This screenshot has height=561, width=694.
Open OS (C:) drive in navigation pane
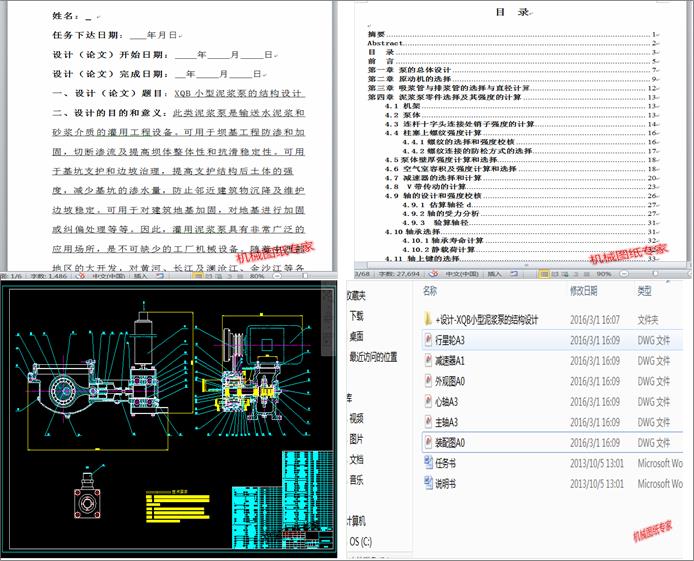(361, 542)
